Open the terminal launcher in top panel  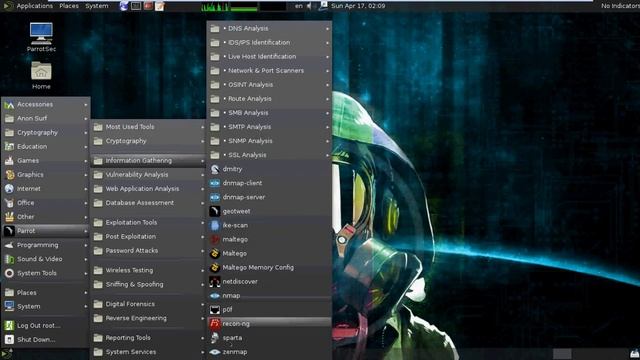(136, 6)
